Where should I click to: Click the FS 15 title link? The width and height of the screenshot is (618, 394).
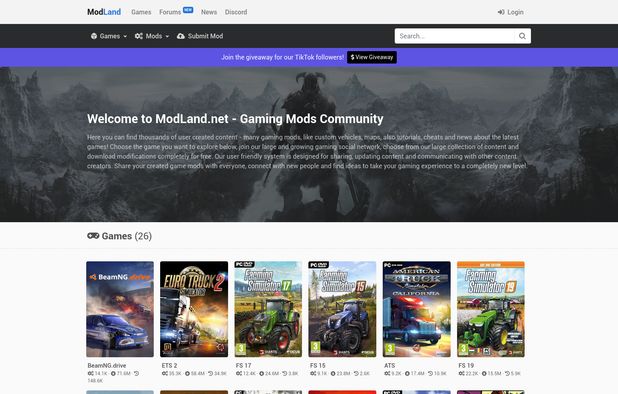[318, 366]
